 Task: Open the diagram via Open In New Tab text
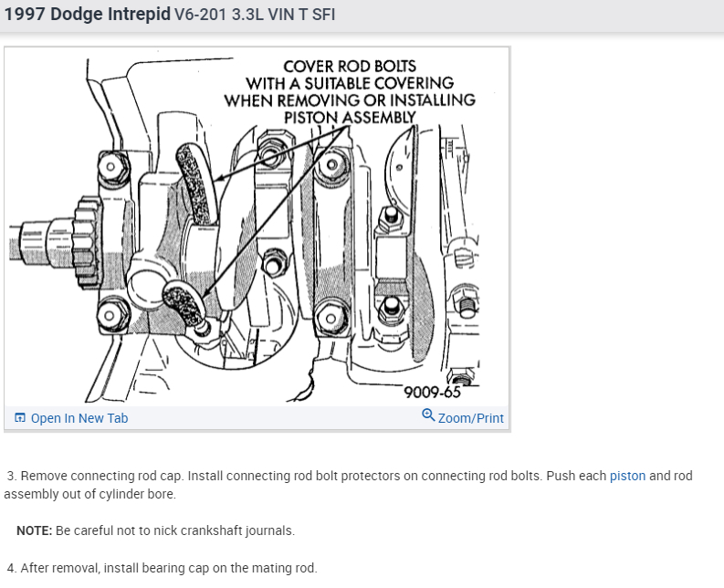coord(79,418)
